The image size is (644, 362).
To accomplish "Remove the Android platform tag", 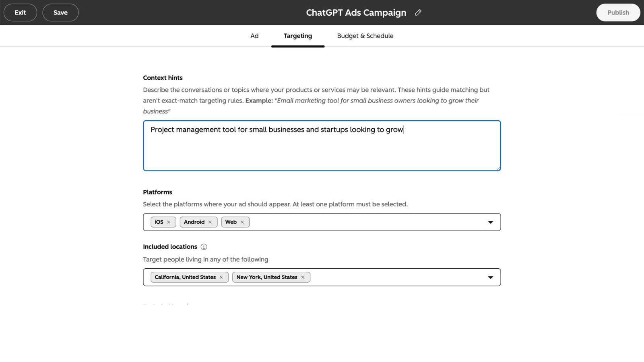I will (x=210, y=222).
